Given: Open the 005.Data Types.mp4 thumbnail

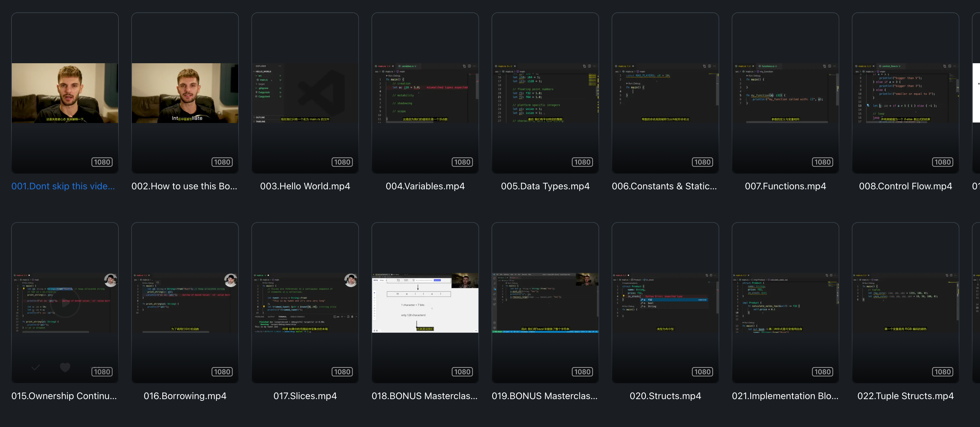Looking at the screenshot, I should [x=545, y=93].
